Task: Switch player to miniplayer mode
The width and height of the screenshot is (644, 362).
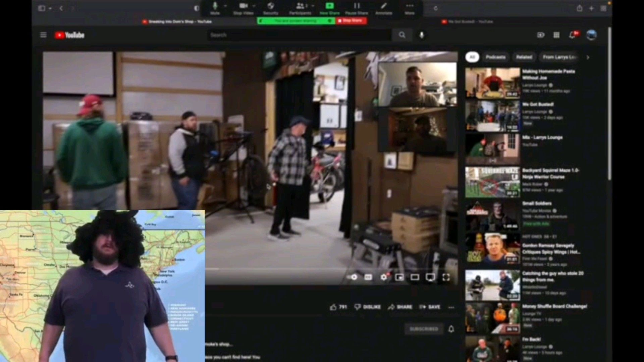Action: [399, 277]
